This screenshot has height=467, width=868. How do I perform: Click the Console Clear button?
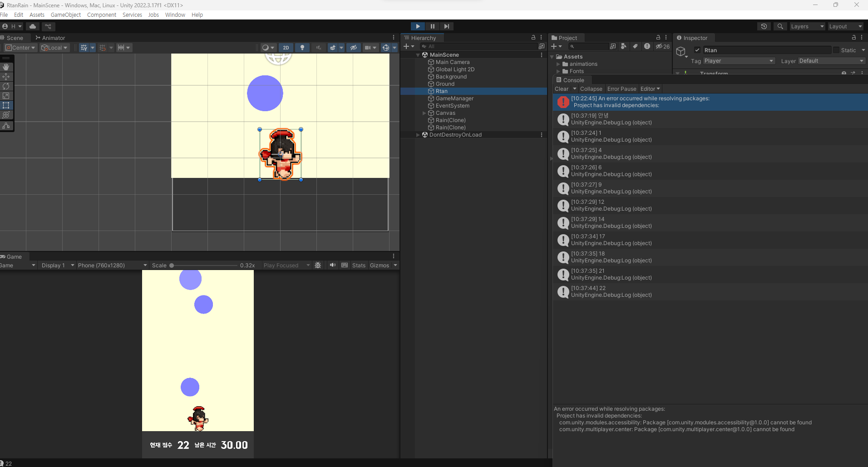562,89
